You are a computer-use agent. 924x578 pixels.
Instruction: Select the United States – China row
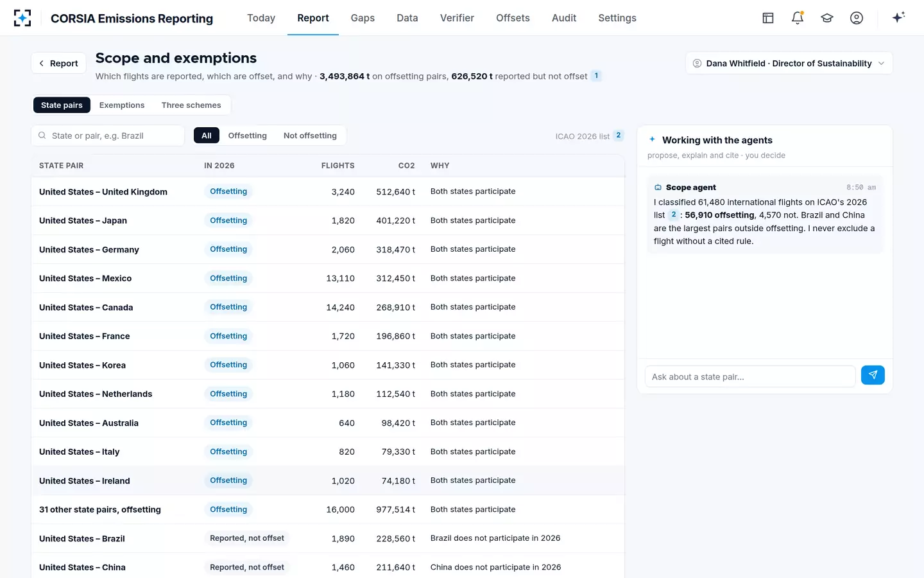(x=328, y=567)
